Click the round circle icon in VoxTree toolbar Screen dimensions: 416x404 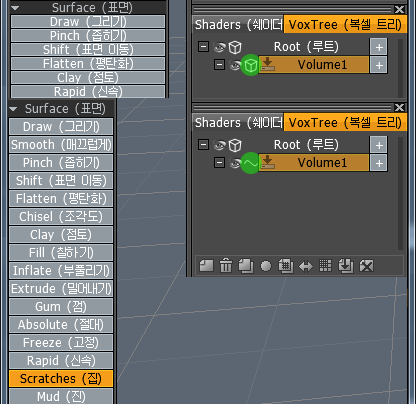[266, 266]
